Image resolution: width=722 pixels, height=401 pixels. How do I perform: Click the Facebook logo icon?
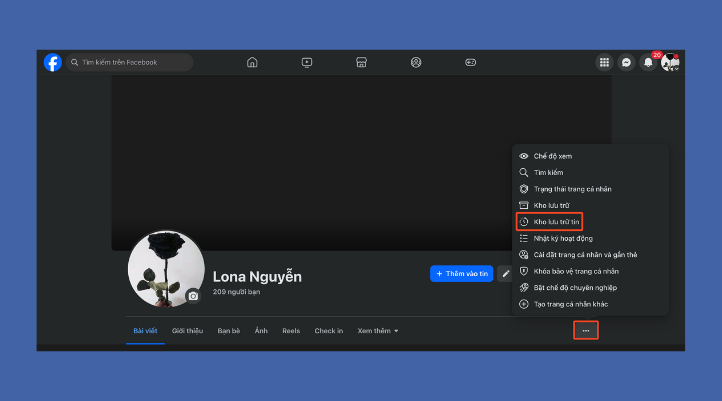coord(52,62)
